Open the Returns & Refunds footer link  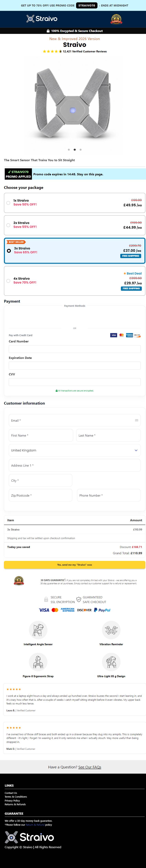[15, 804]
